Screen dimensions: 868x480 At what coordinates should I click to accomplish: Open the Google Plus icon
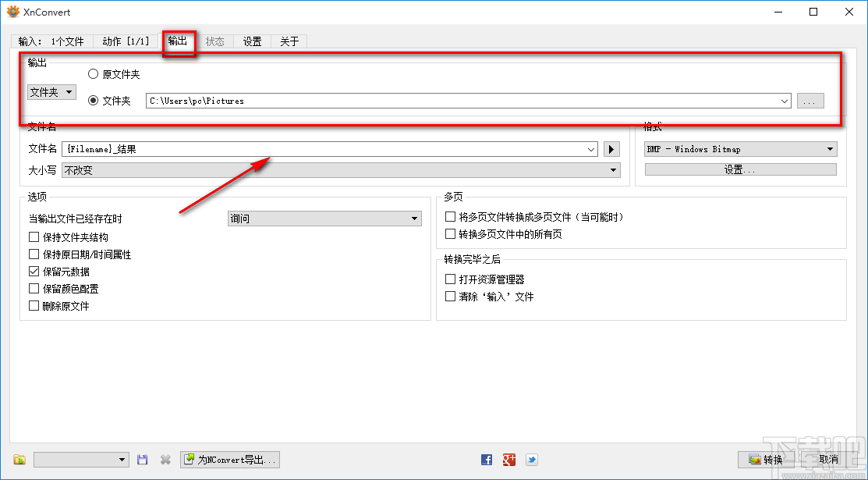pos(509,460)
